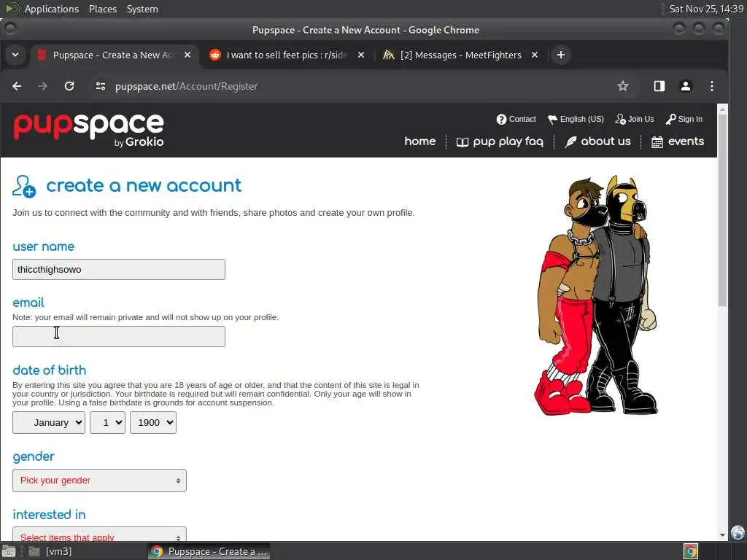Click the show desktop icon in taskbar

pyautogui.click(x=9, y=551)
